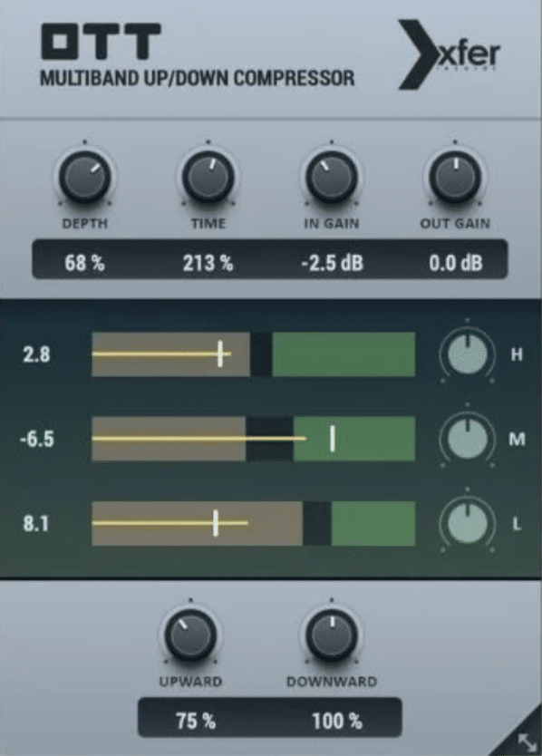Click the high band 2.8 readout
The width and height of the screenshot is (542, 756).
(36, 354)
